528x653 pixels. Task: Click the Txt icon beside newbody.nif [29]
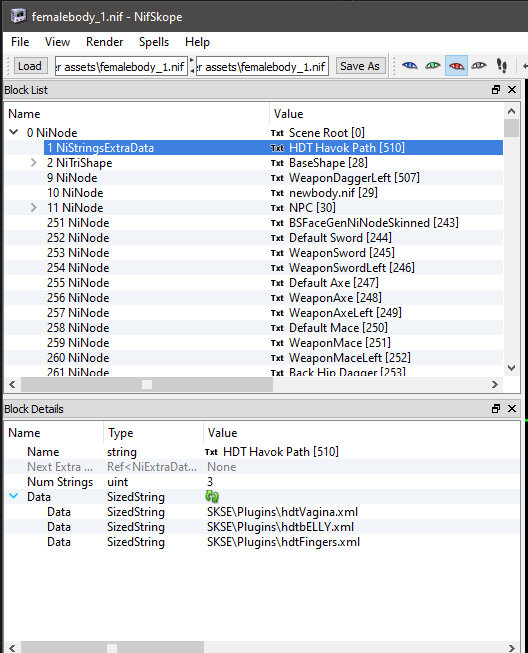[277, 193]
